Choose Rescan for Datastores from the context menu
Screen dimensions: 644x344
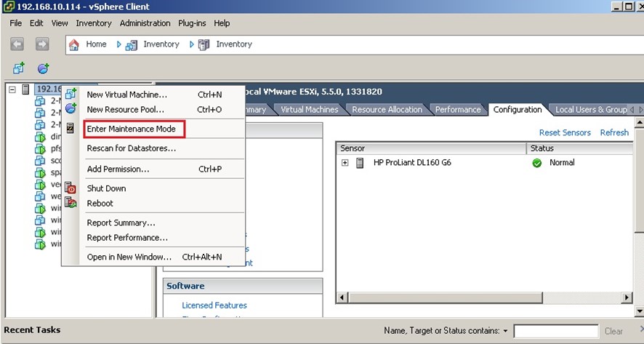153,148
